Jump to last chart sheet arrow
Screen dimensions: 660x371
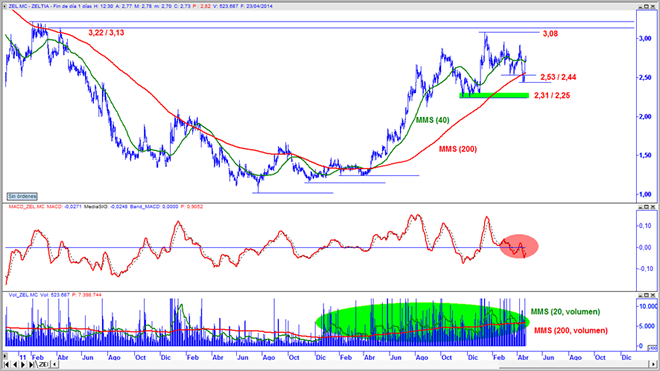point(31,365)
